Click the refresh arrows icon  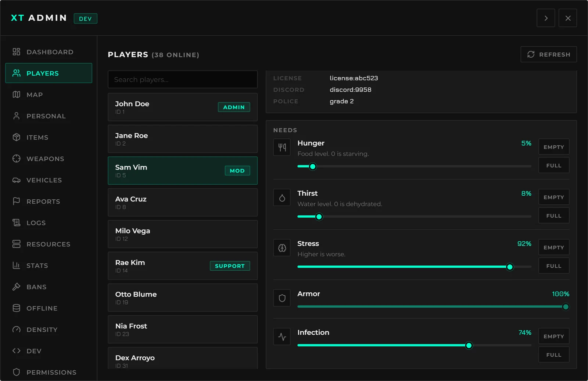[531, 54]
